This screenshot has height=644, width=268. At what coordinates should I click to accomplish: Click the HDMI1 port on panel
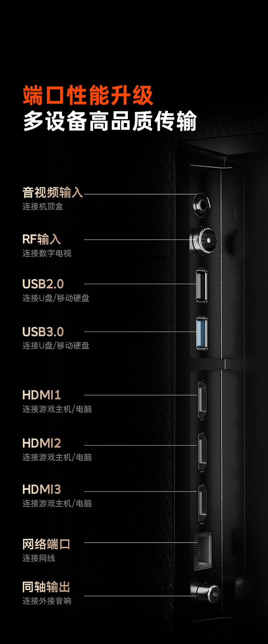click(202, 400)
